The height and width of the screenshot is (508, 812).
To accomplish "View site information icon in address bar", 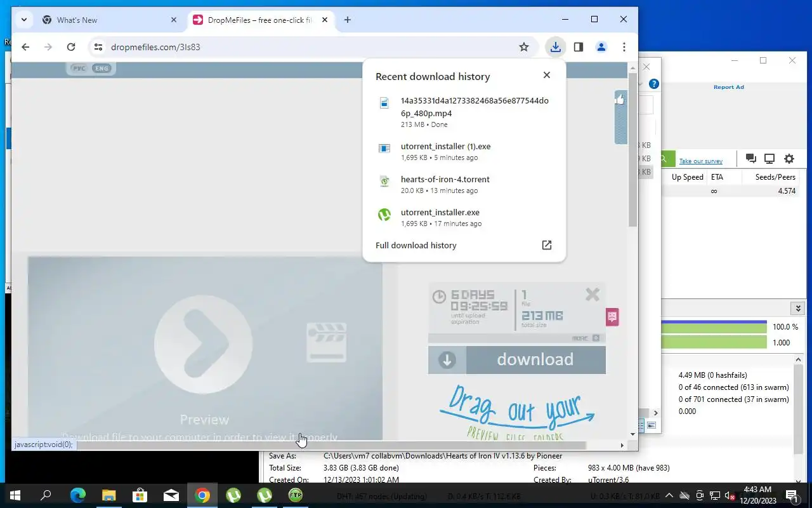I will [98, 47].
